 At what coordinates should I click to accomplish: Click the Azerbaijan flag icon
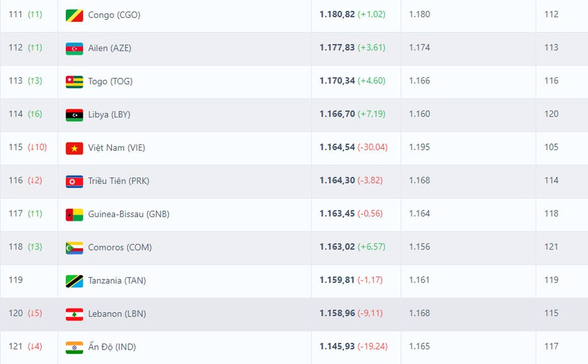[74, 48]
